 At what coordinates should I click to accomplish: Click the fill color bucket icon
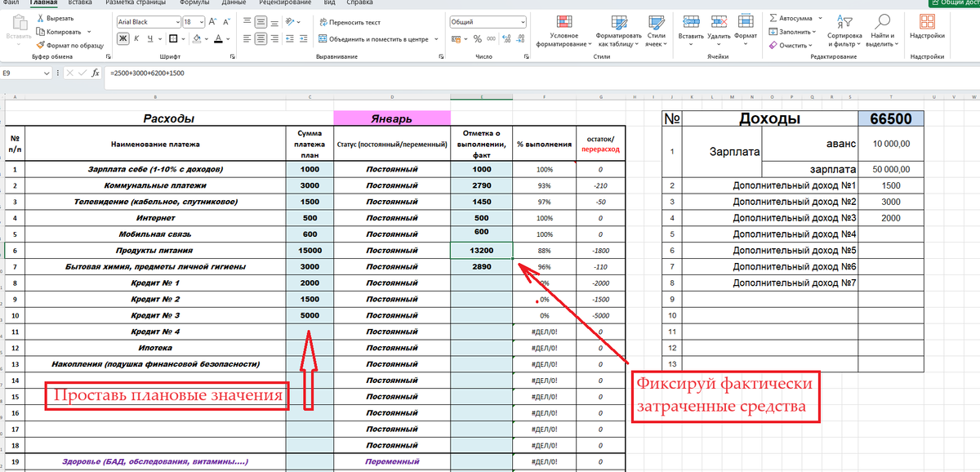[198, 38]
